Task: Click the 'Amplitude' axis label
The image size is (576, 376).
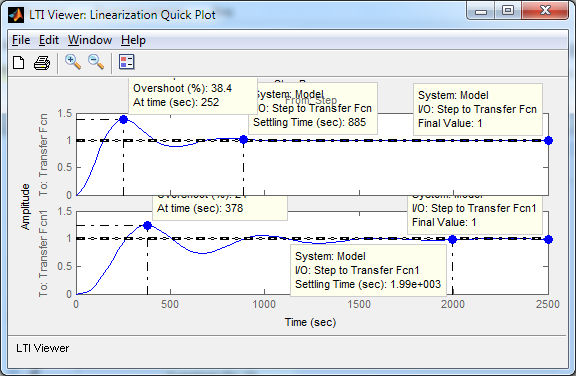Action: (x=25, y=207)
